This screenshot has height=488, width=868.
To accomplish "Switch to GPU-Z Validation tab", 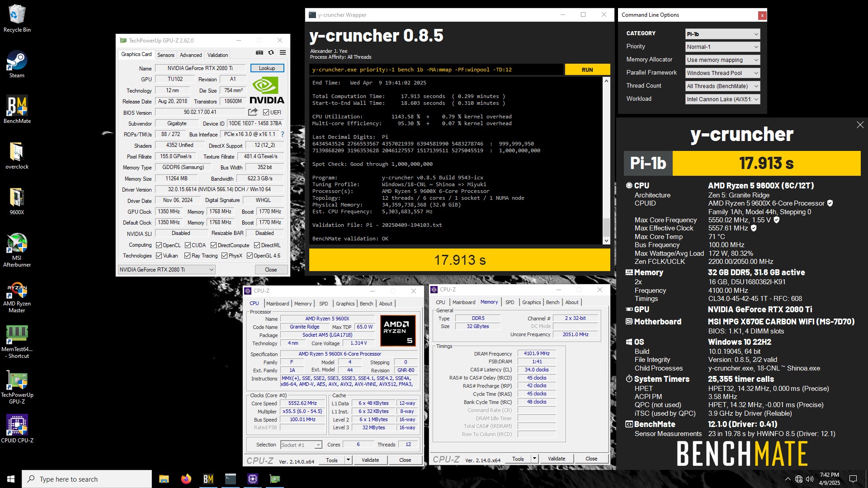I will (217, 55).
